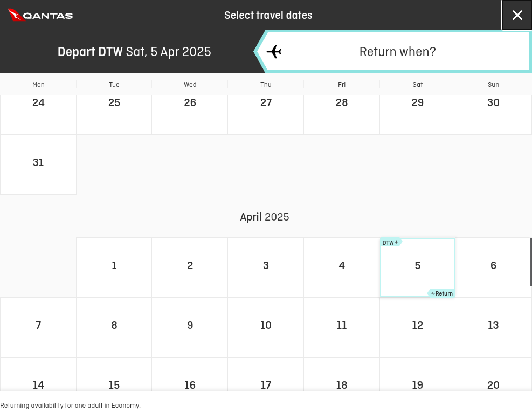
Task: Click the Mon weekday header
Action: tap(38, 85)
